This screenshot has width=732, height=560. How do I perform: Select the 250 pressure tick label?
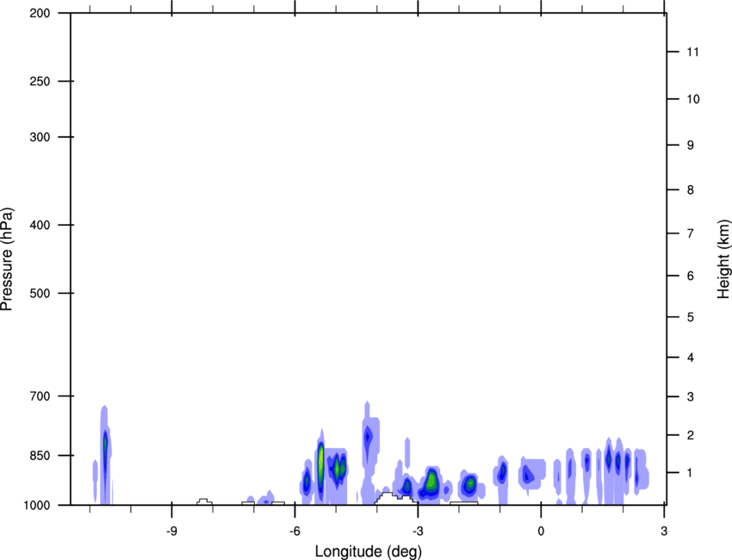[40, 81]
